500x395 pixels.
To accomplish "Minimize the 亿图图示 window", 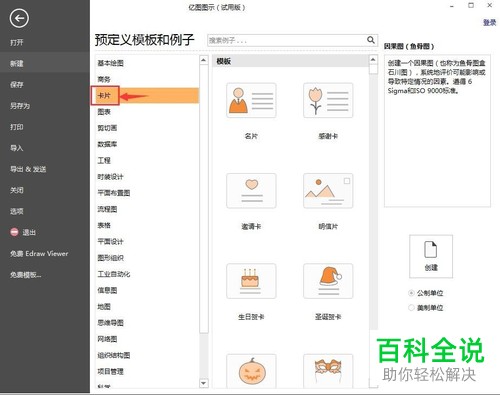I will click(x=452, y=6).
